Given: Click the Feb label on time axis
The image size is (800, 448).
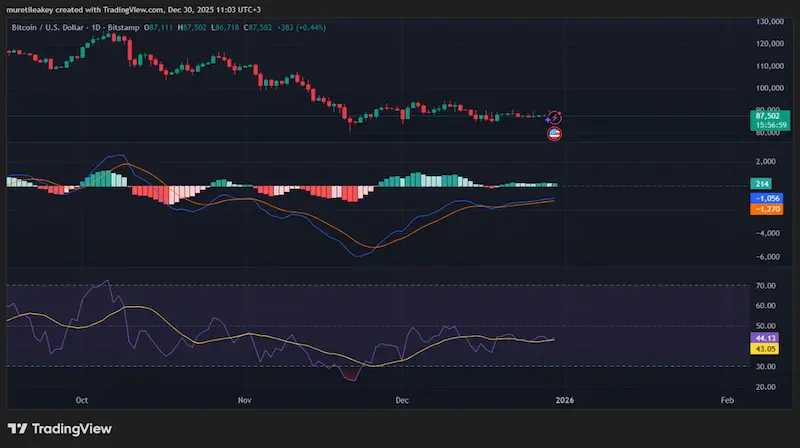Looking at the screenshot, I should (726, 399).
